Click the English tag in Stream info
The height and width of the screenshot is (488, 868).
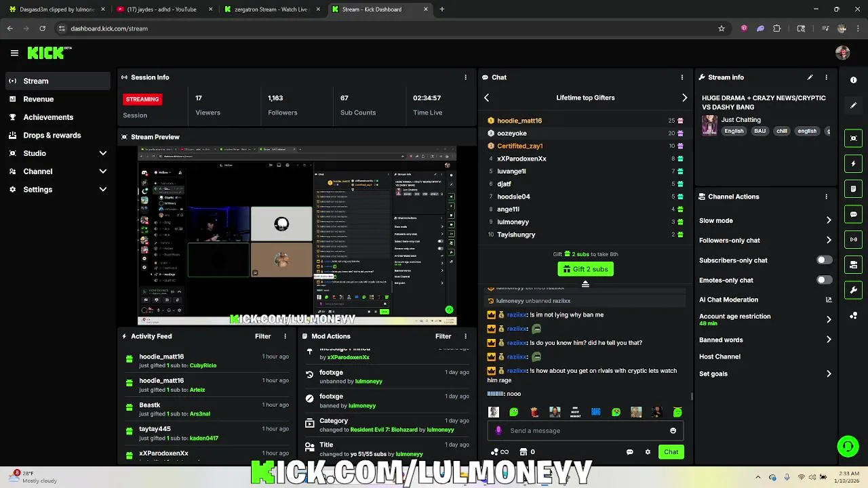[x=734, y=131]
